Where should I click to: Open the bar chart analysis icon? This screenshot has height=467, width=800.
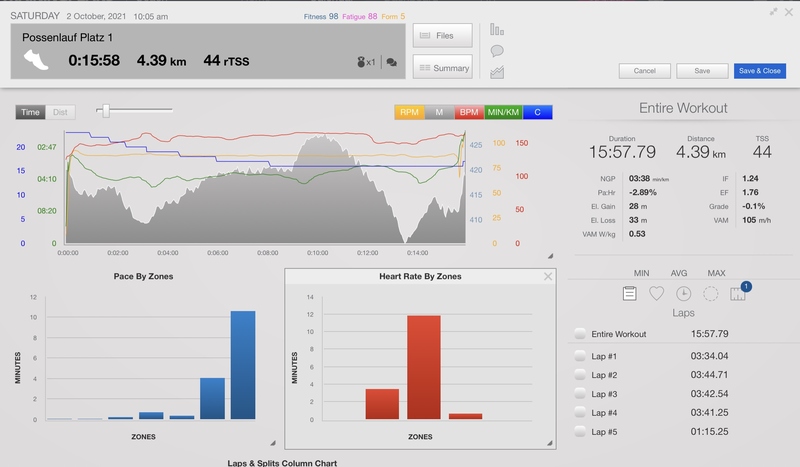point(496,30)
